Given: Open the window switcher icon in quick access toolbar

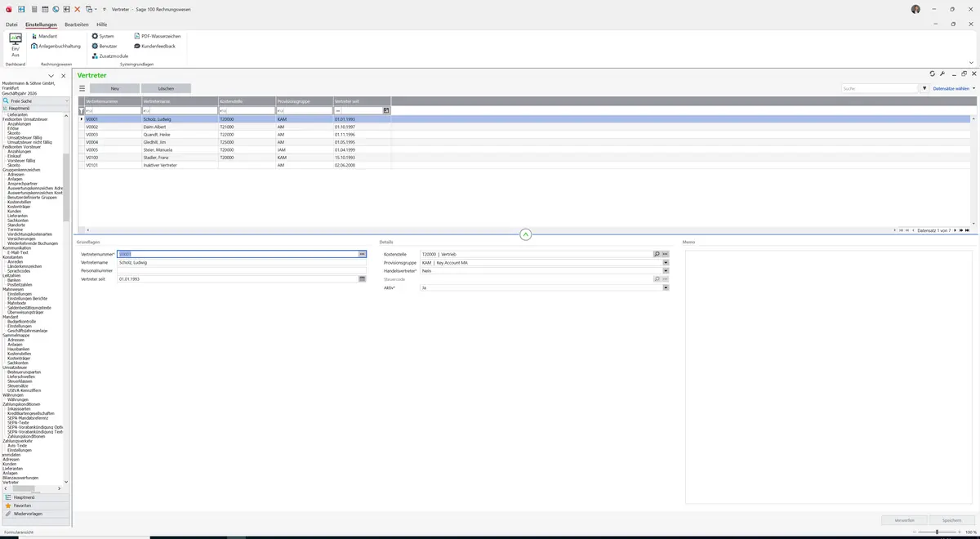Looking at the screenshot, I should [x=89, y=9].
